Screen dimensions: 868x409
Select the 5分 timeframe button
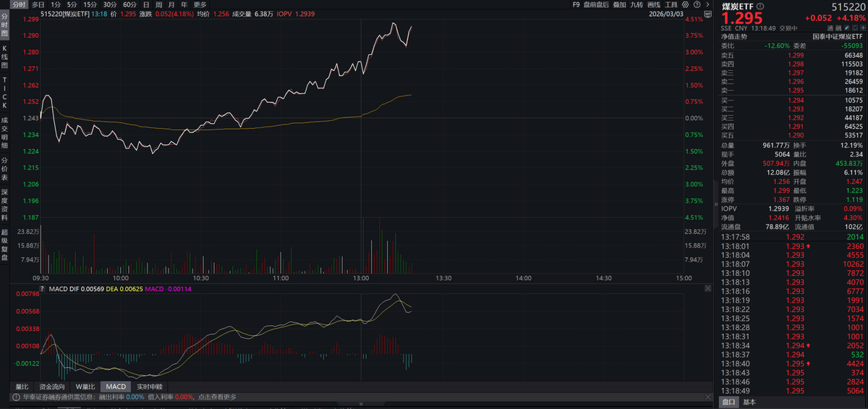[x=72, y=4]
